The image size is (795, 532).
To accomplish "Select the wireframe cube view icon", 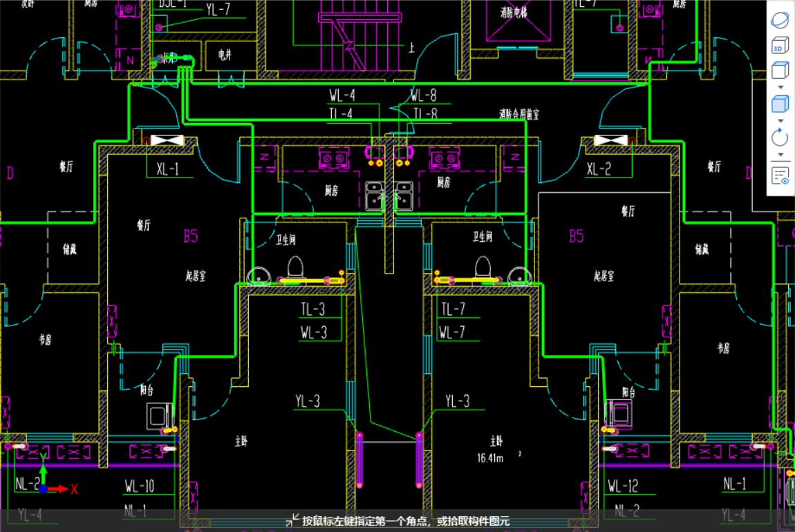I will click(780, 70).
